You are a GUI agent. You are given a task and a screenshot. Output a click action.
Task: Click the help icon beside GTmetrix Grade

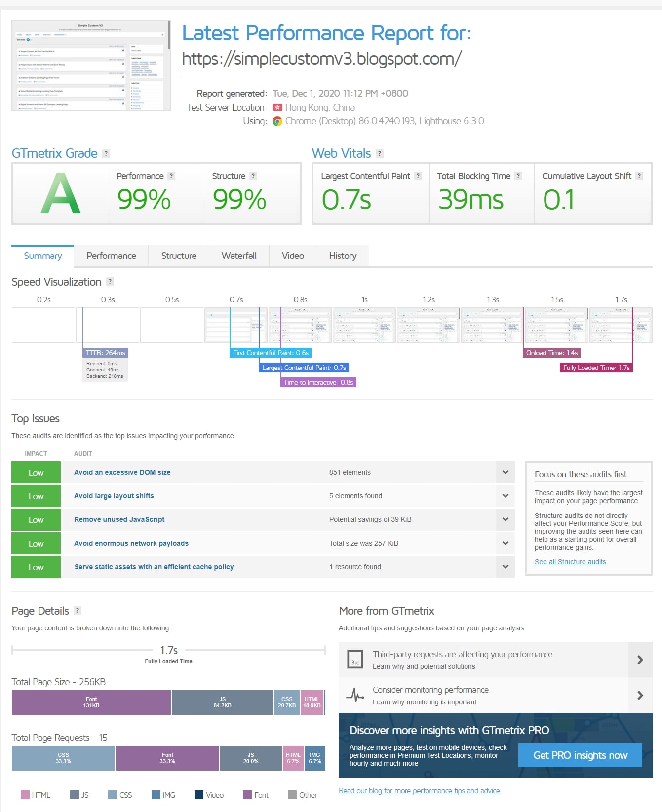coord(106,153)
